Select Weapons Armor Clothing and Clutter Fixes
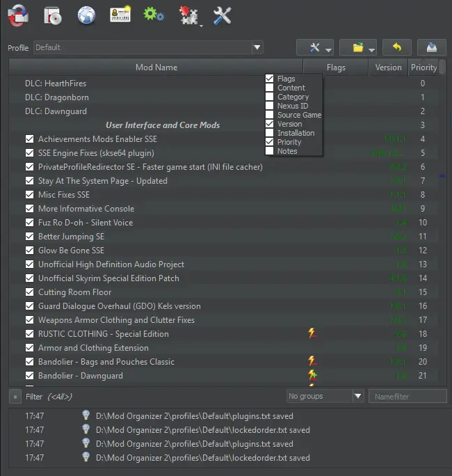 point(116,320)
